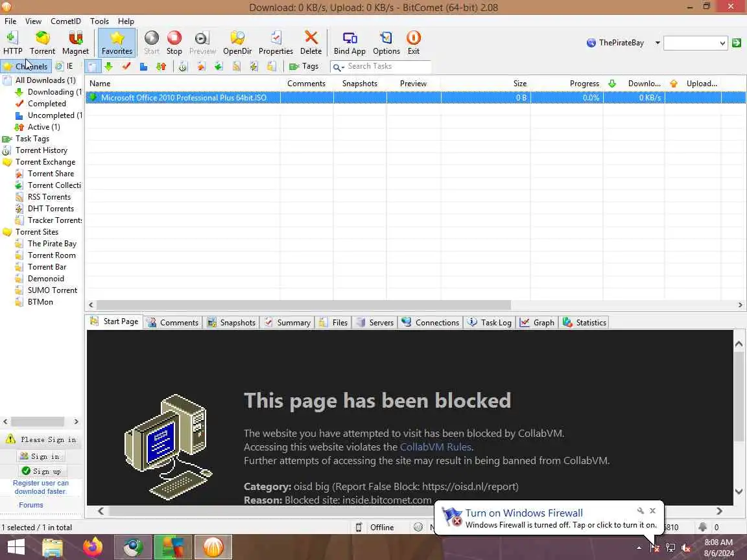
Task: Open task Properties from the toolbar
Action: pos(276,43)
